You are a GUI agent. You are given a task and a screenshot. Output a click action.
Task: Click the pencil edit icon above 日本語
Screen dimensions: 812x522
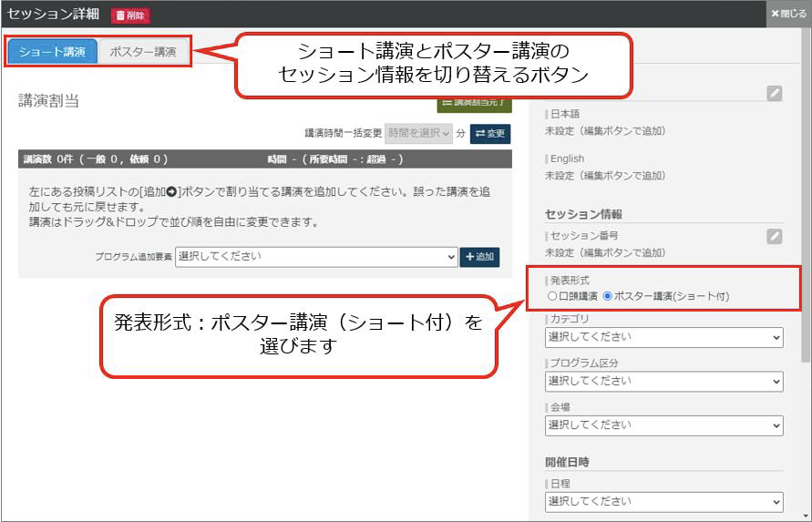(774, 93)
